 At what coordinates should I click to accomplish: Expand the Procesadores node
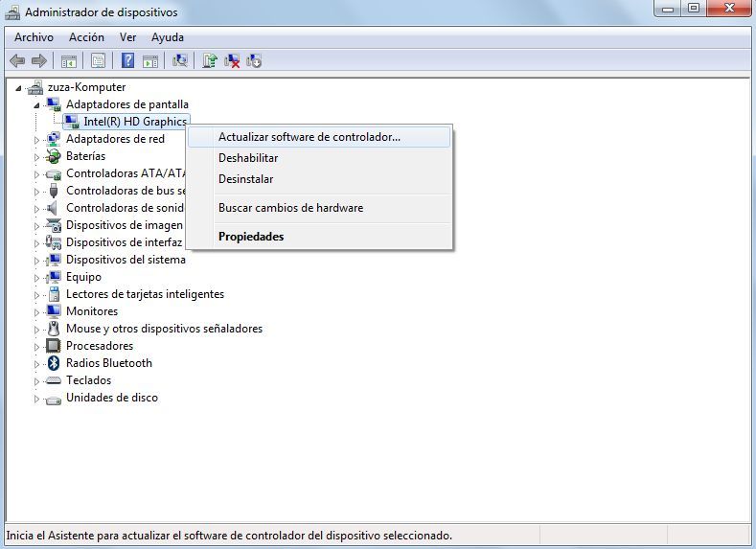click(x=36, y=347)
